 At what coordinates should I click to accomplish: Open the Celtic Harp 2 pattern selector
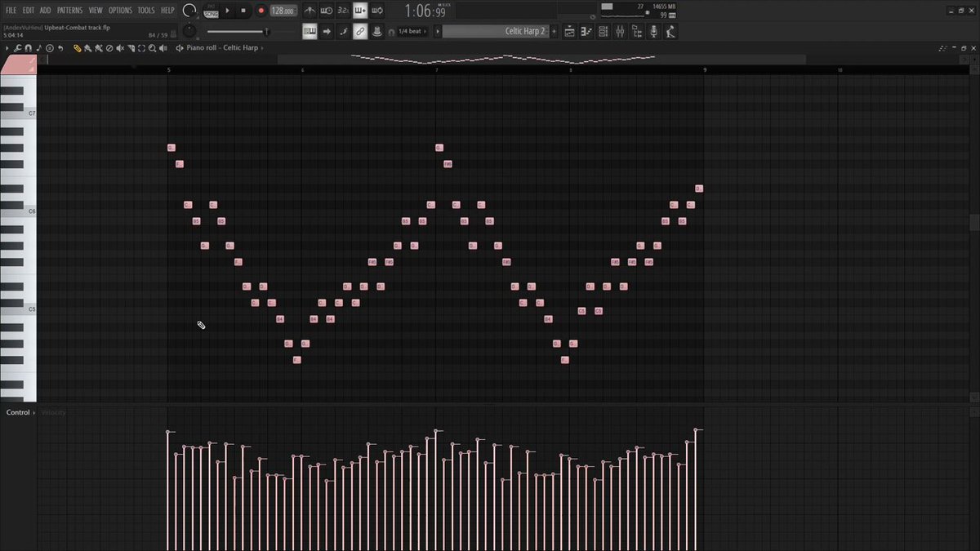pyautogui.click(x=497, y=32)
